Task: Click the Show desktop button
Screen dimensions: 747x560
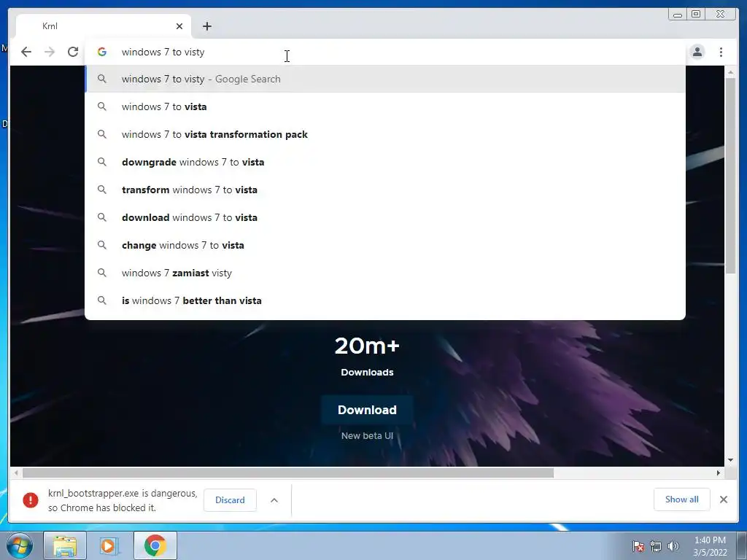Action: pyautogui.click(x=742, y=545)
